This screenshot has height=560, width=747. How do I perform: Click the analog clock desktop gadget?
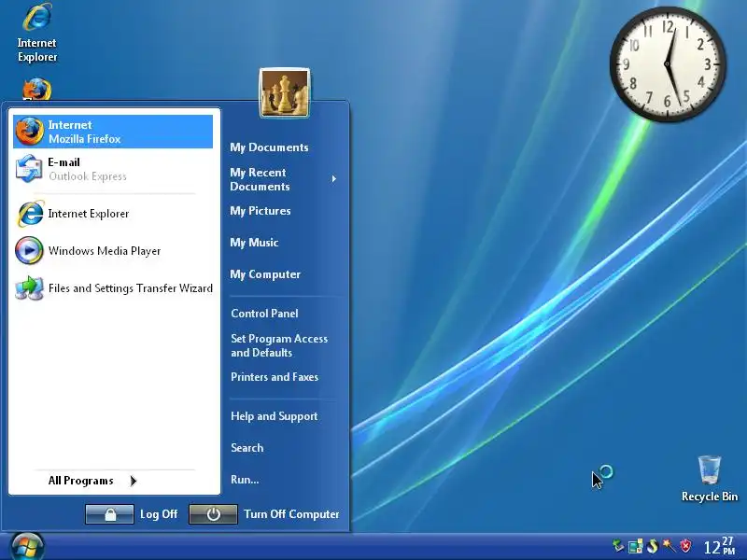668,64
